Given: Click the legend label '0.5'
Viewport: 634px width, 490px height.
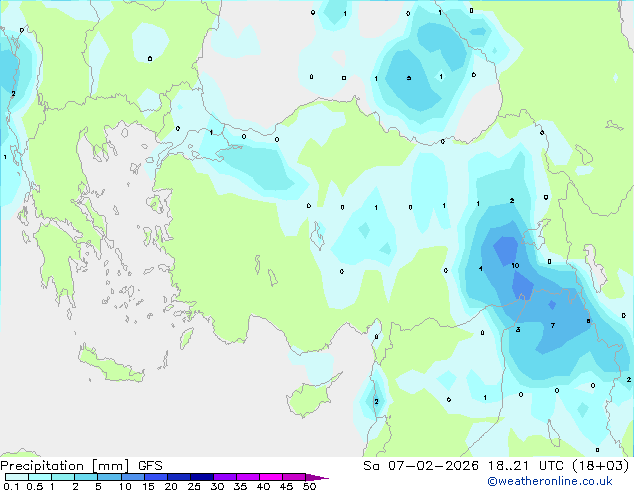Looking at the screenshot, I should 34,486.
